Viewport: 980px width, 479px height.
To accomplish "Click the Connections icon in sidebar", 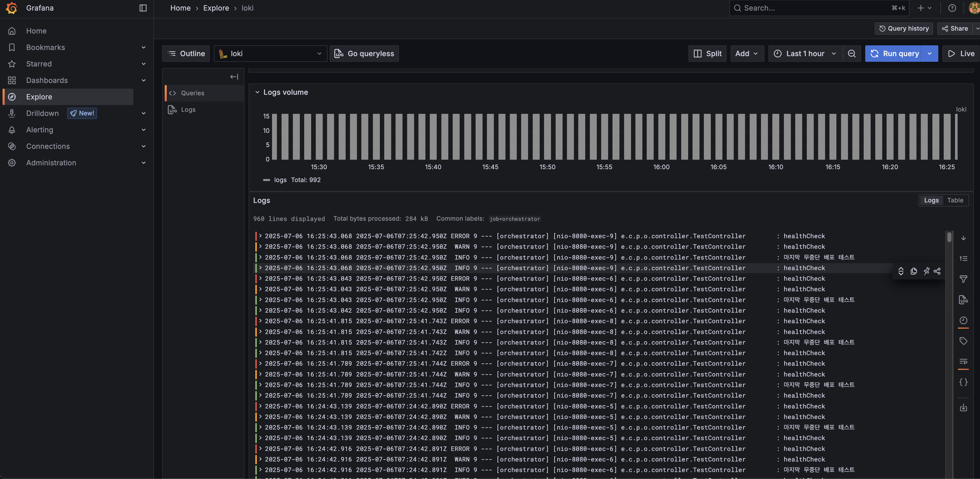I will click(12, 146).
